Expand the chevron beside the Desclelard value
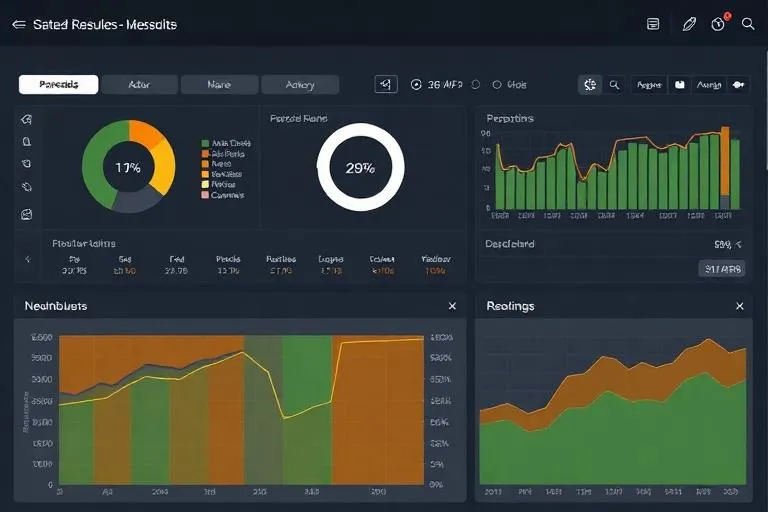 pyautogui.click(x=738, y=244)
